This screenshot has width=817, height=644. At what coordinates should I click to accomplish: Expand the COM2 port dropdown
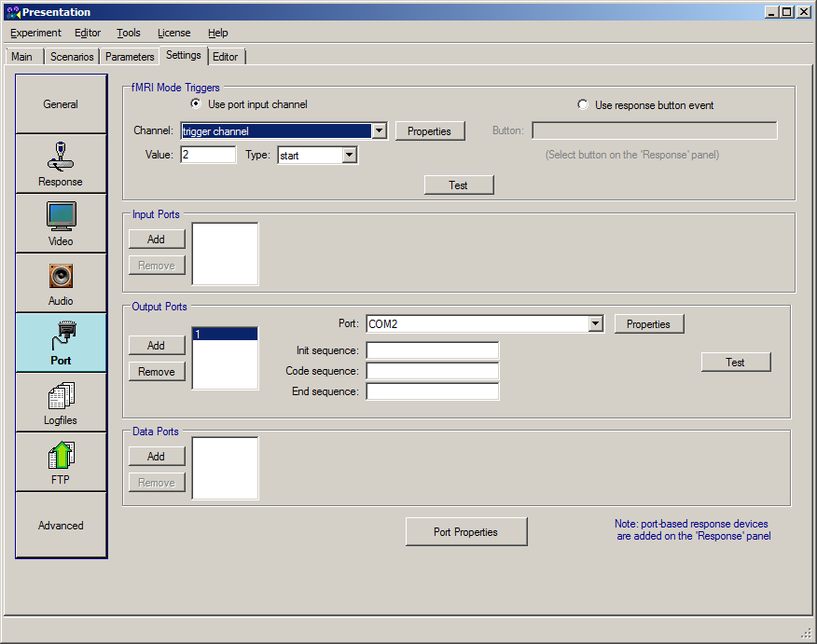596,324
